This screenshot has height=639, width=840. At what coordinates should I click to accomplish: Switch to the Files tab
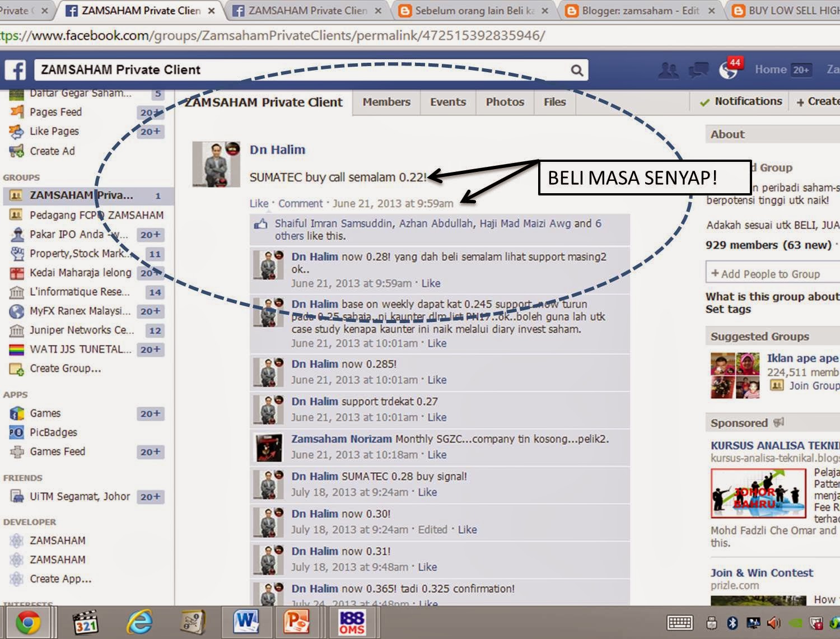[x=555, y=102]
